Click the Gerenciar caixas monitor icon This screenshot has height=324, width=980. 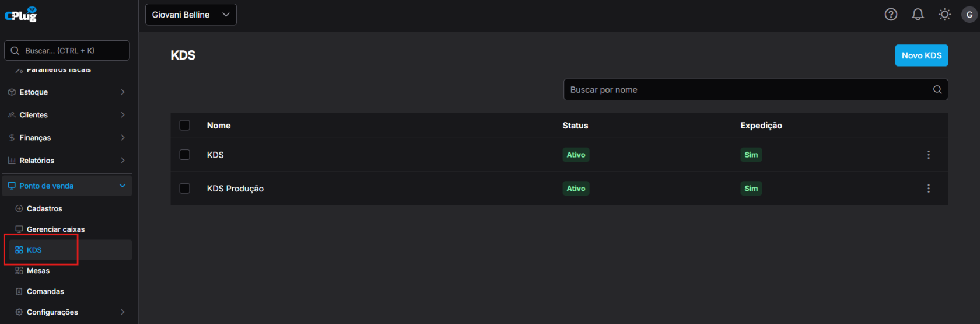(19, 229)
